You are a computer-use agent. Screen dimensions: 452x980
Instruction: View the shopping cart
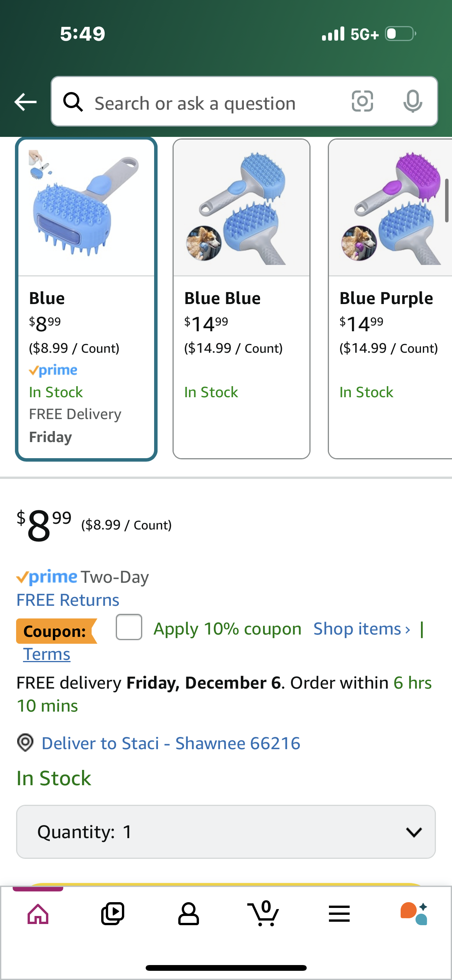point(263,914)
